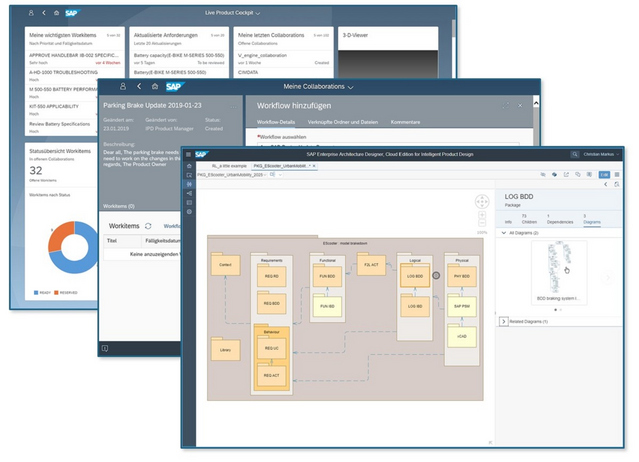
Task: Select the REQ RD package in diagram
Action: pyautogui.click(x=271, y=276)
